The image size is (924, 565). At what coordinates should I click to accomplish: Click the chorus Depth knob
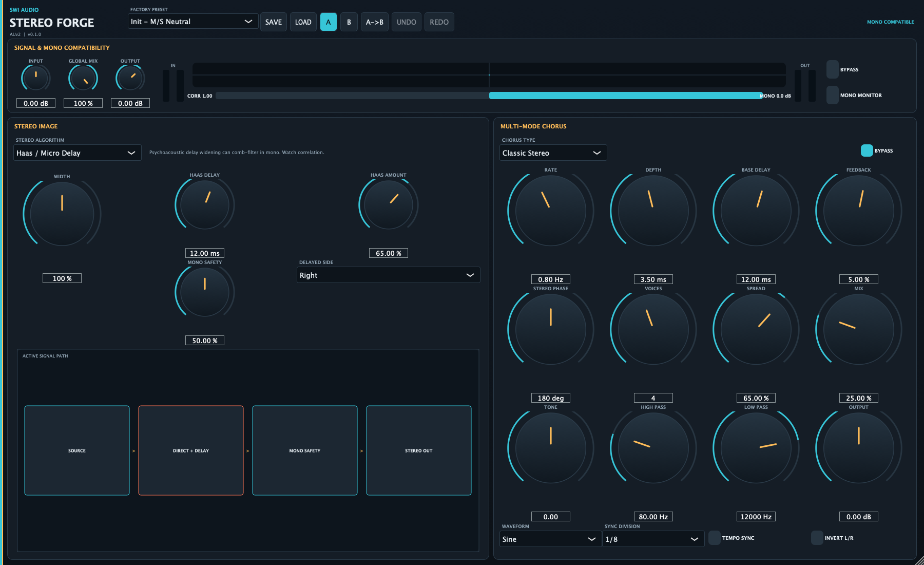coord(653,211)
